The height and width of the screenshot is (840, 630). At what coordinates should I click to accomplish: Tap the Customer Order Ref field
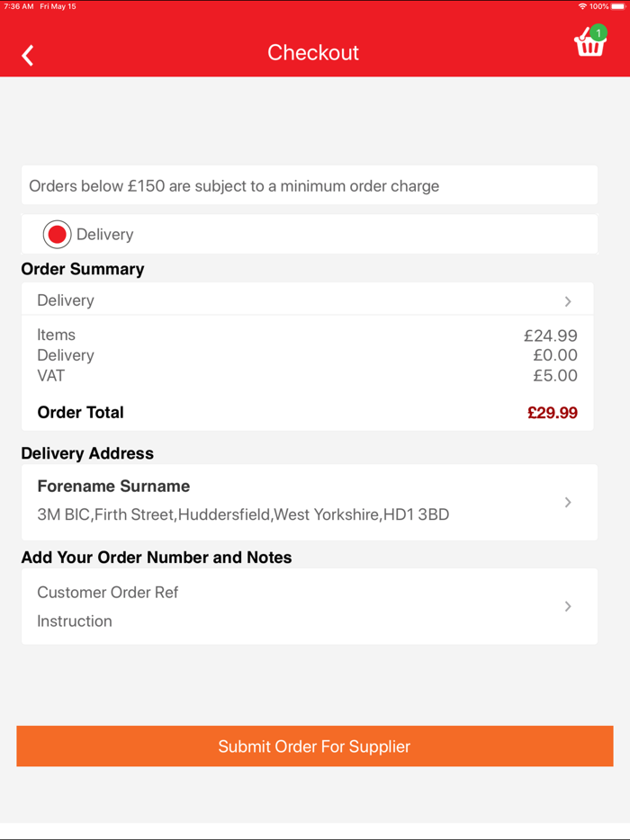108,593
